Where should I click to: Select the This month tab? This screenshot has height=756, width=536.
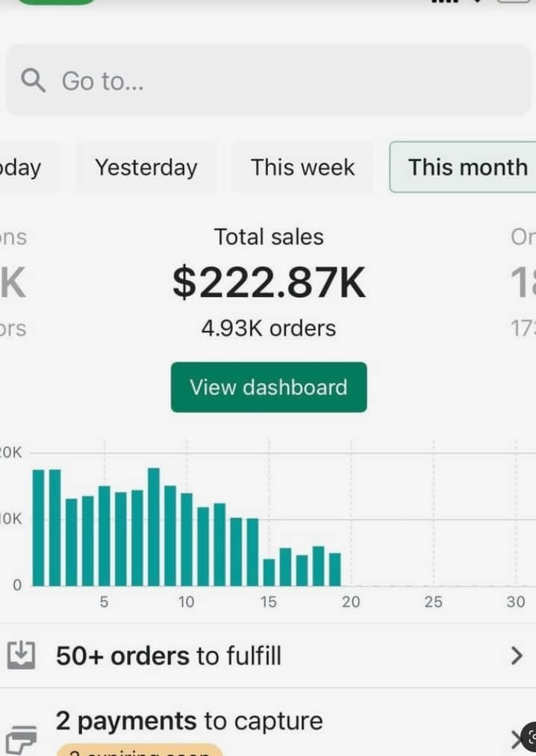click(463, 167)
